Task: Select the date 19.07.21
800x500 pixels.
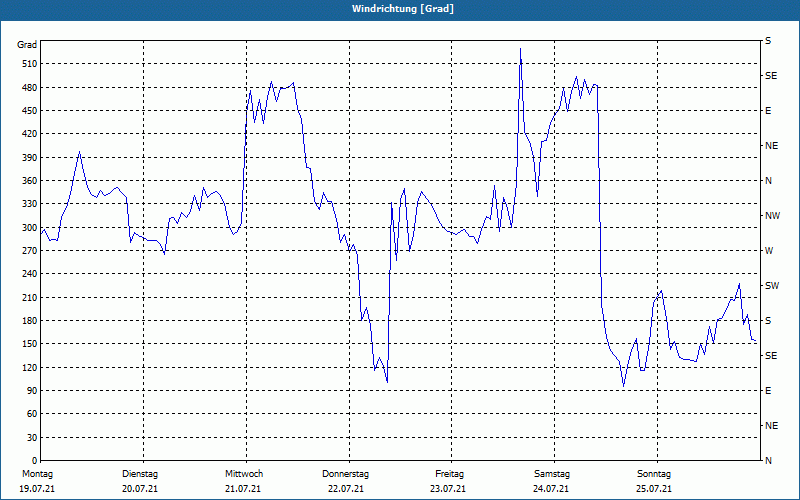Action: pyautogui.click(x=37, y=489)
